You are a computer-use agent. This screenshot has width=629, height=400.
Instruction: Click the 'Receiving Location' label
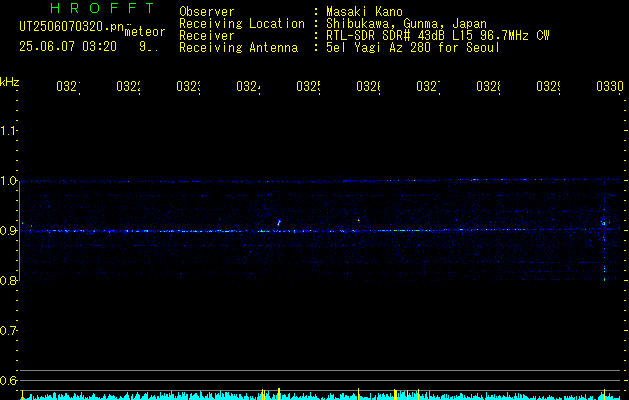(x=242, y=24)
